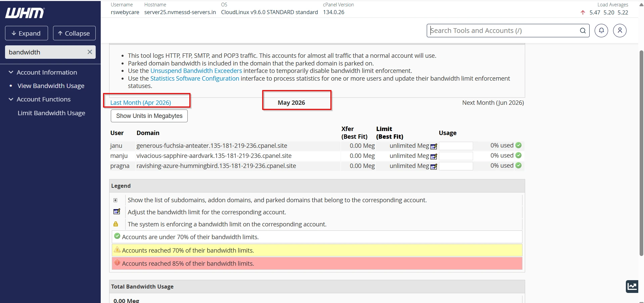Collapse the Account Information section
This screenshot has width=644, height=303.
click(x=11, y=72)
